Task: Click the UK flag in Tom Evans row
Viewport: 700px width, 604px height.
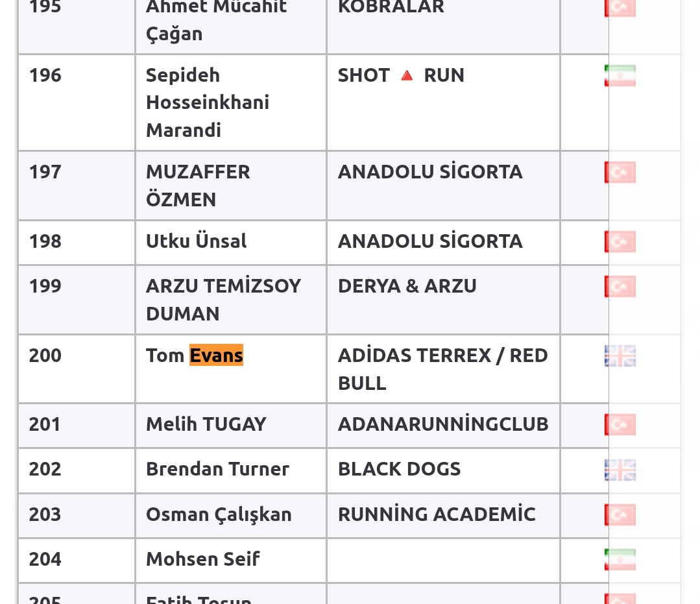Action: coord(620,356)
